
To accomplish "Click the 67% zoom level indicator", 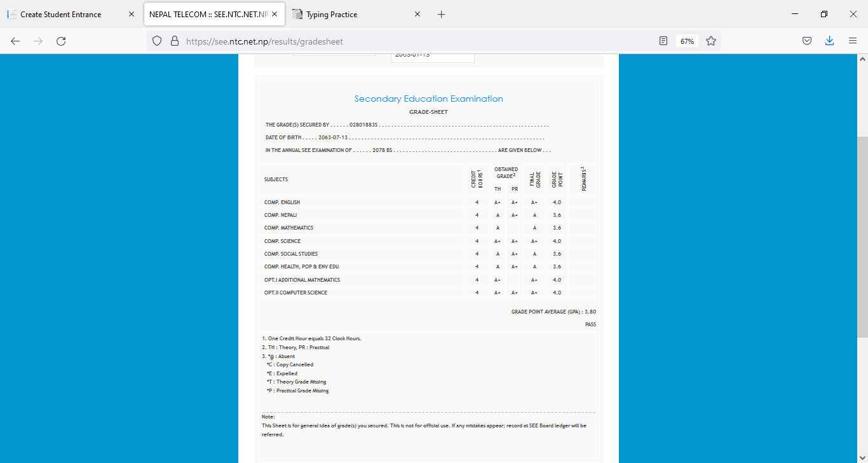I will (687, 41).
